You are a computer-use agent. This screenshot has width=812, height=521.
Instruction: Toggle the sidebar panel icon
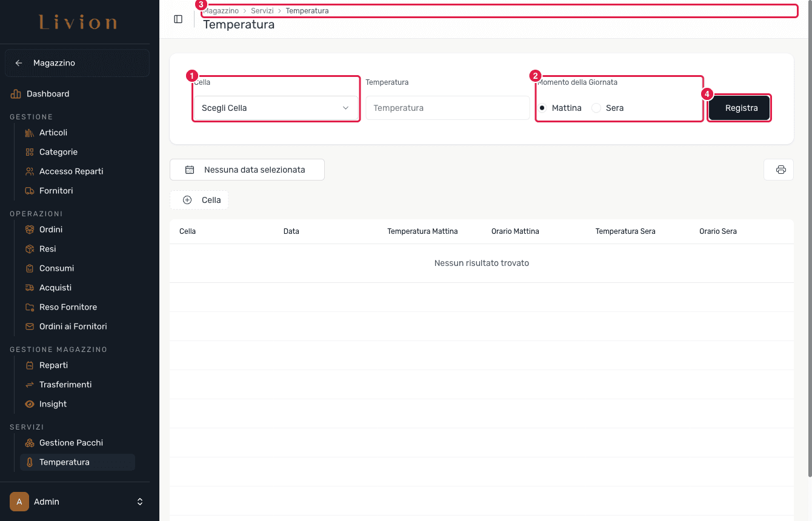point(178,19)
